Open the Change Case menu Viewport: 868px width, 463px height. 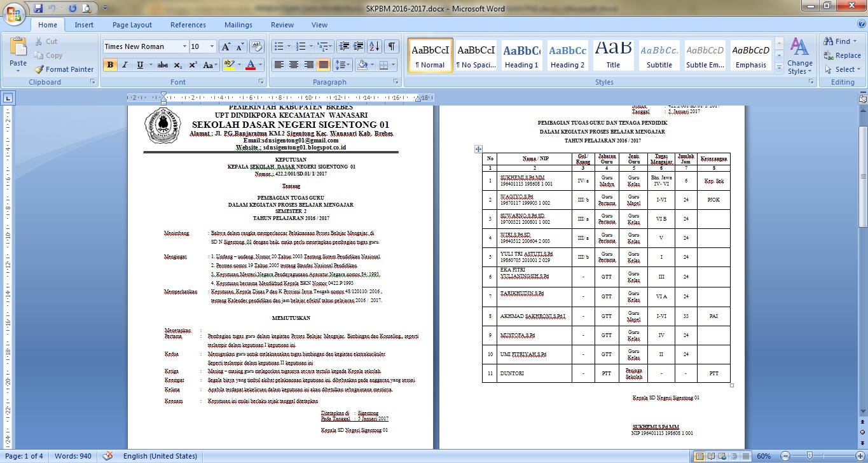pos(210,65)
